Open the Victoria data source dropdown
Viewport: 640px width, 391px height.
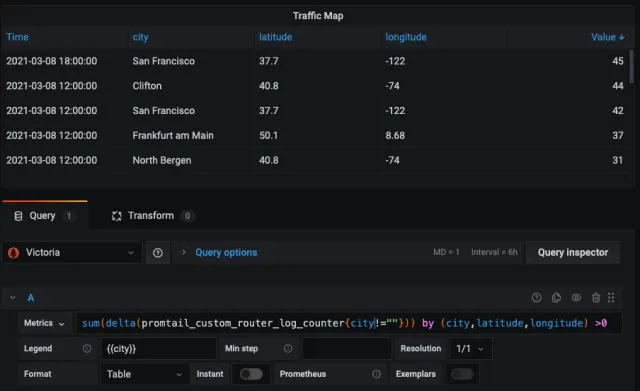(72, 253)
